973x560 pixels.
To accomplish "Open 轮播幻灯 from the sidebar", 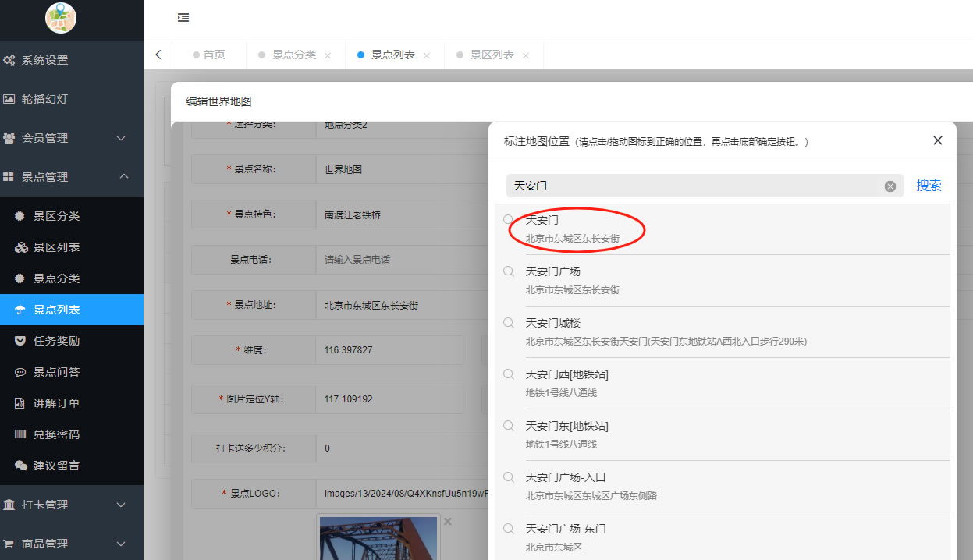I will coord(44,99).
